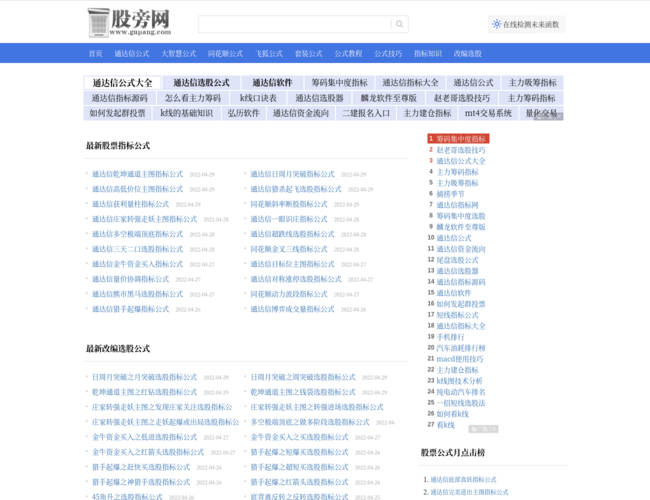Open 同花顺金叉三线指标公式 article

click(289, 249)
